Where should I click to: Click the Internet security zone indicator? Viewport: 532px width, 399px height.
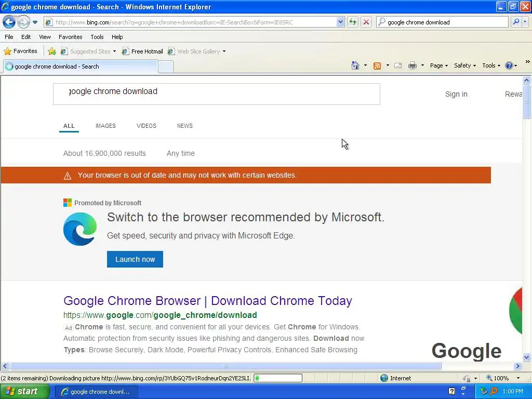395,378
